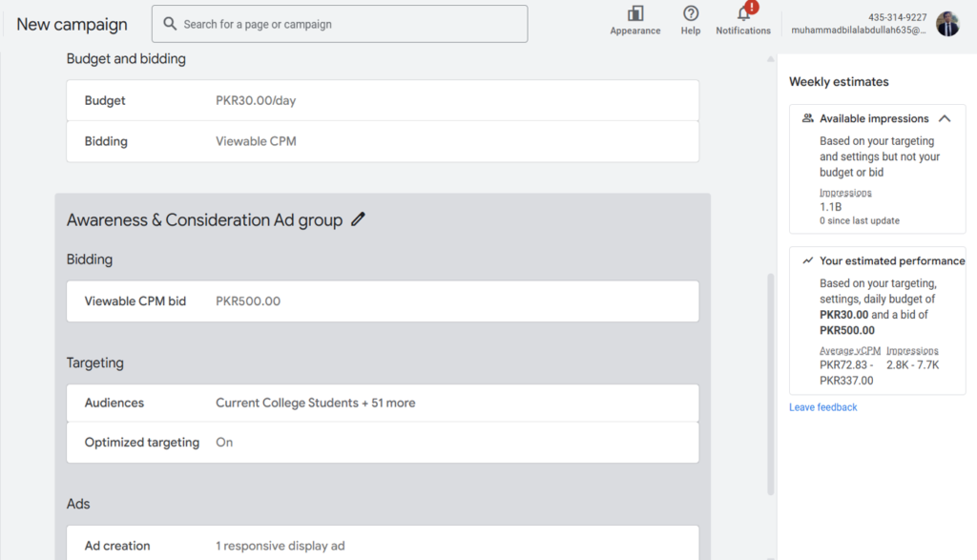Edit ad group name with pencil icon
This screenshot has width=977, height=560.
pyautogui.click(x=358, y=219)
